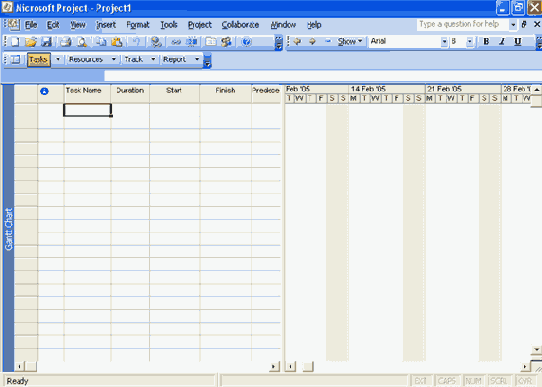542x387 pixels.
Task: Open the Window menu
Action: coord(283,25)
